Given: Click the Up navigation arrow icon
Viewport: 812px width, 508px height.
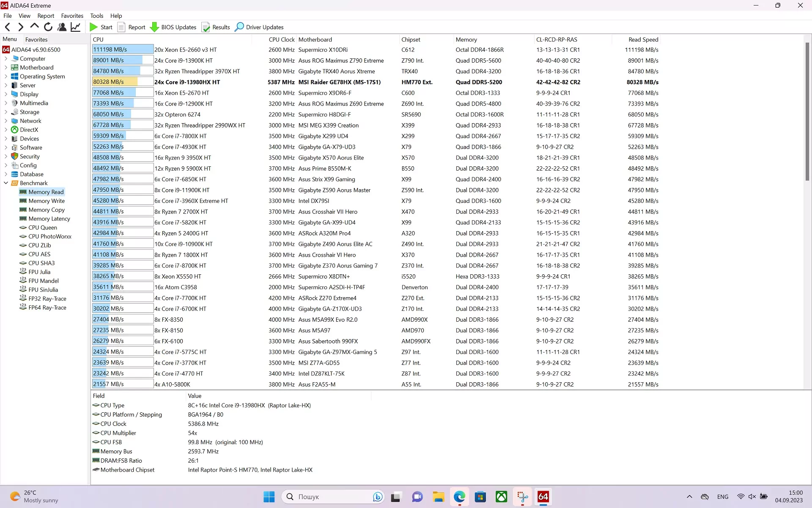Looking at the screenshot, I should click(35, 26).
